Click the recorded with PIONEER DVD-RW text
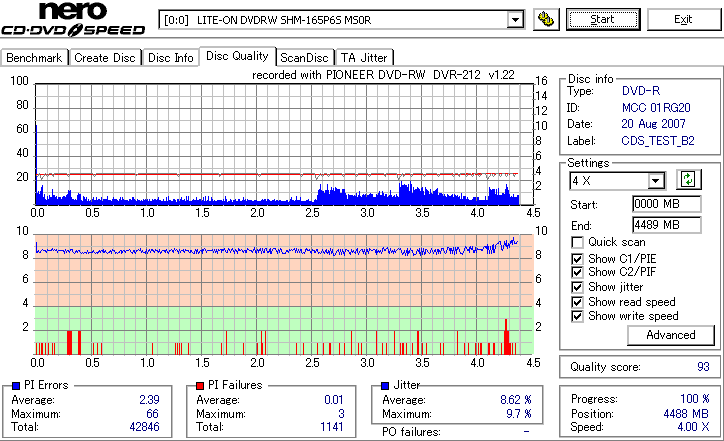This screenshot has width=724, height=441. (383, 75)
